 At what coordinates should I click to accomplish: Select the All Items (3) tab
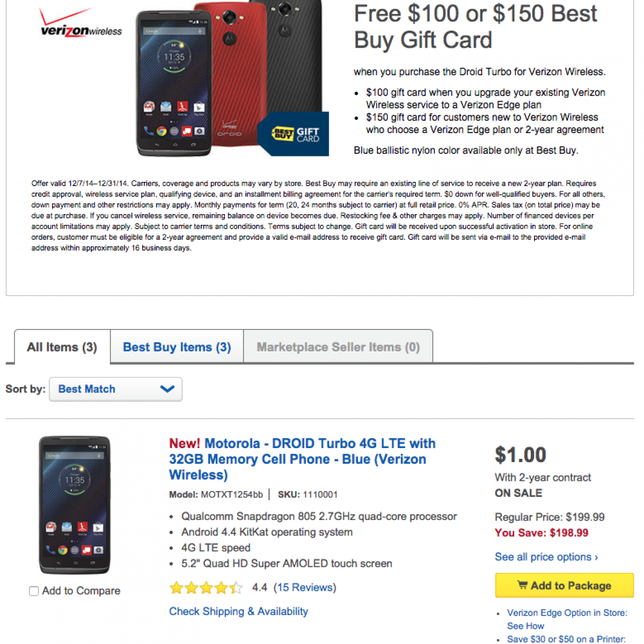(x=62, y=347)
